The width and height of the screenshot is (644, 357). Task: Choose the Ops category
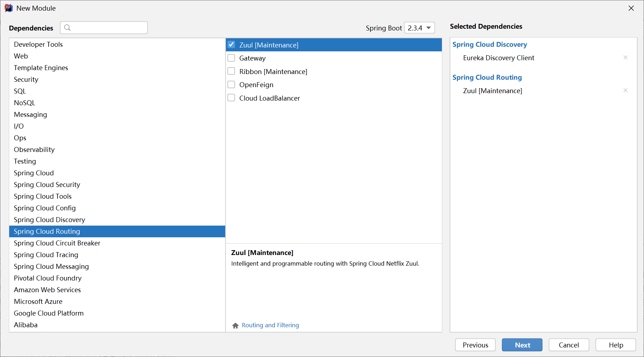point(117,138)
